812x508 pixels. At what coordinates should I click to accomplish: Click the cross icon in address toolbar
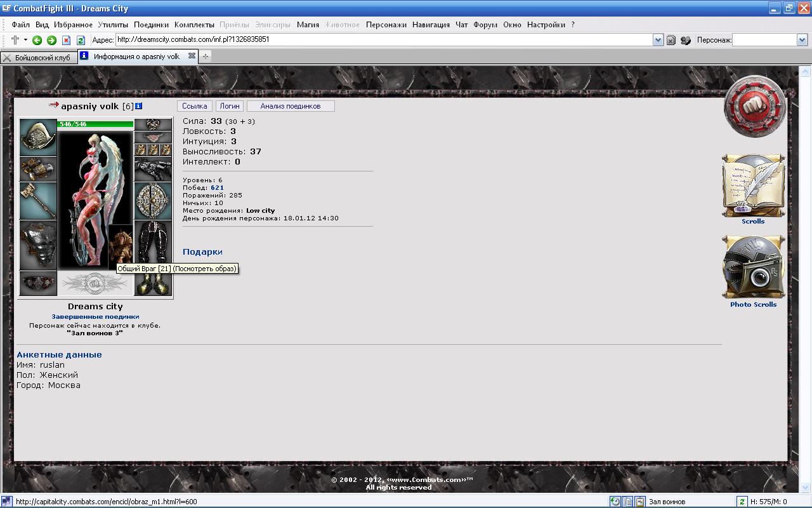(x=15, y=40)
